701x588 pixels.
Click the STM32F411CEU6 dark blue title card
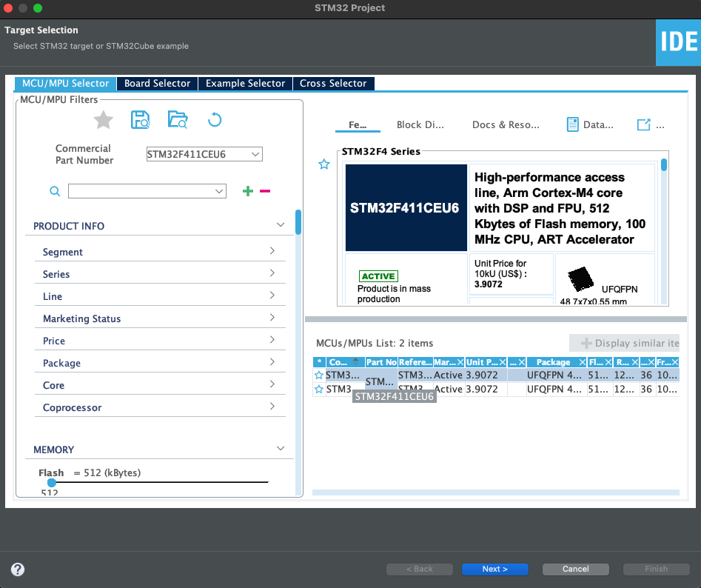406,207
